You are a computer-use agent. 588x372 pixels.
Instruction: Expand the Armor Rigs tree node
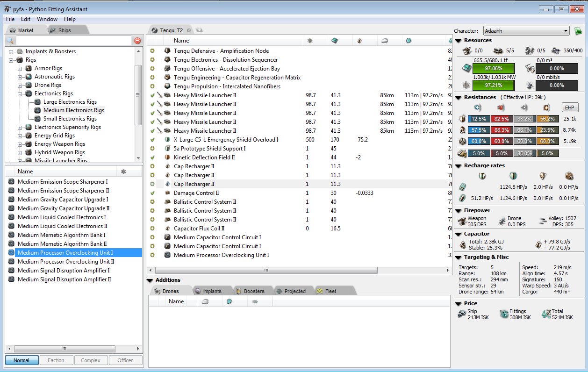pyautogui.click(x=20, y=68)
